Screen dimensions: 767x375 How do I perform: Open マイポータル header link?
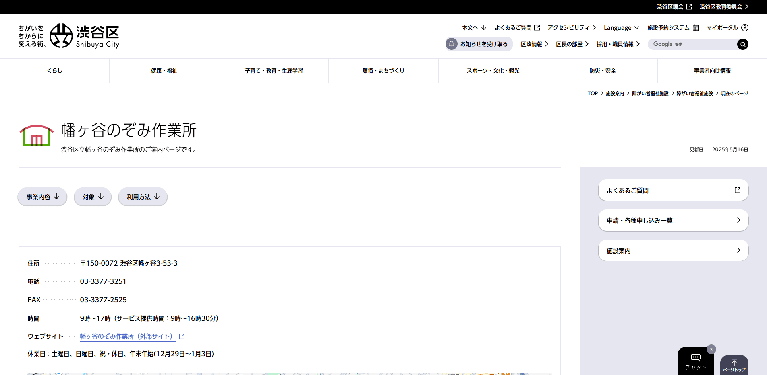(x=727, y=27)
